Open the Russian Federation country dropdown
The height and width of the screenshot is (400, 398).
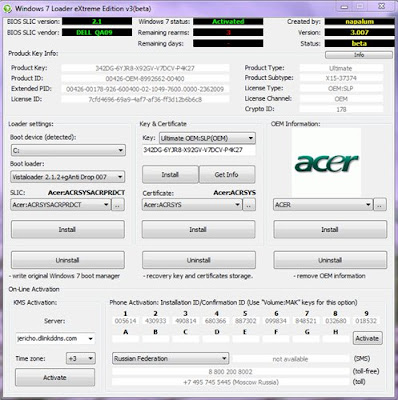click(170, 359)
